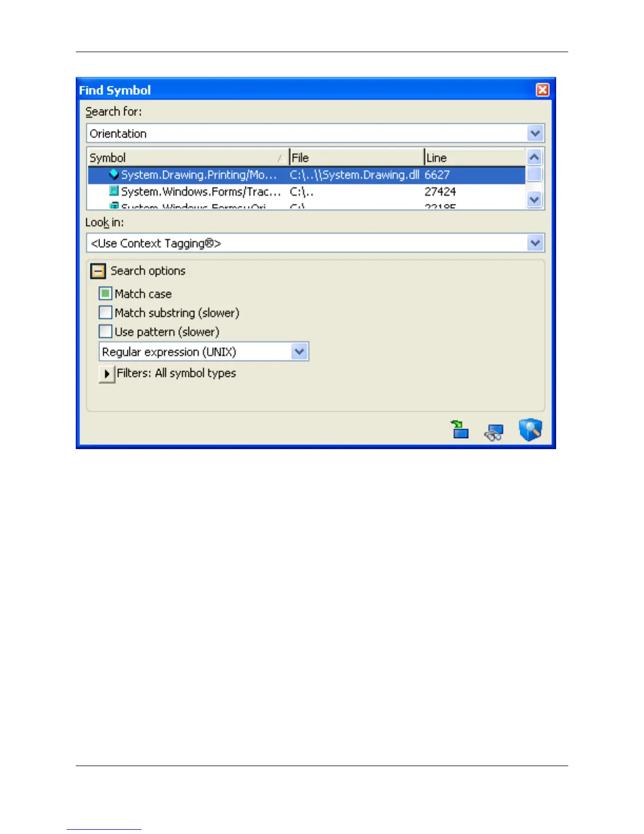The height and width of the screenshot is (834, 644).
Task: Click the Orientation search text field
Action: [x=307, y=133]
